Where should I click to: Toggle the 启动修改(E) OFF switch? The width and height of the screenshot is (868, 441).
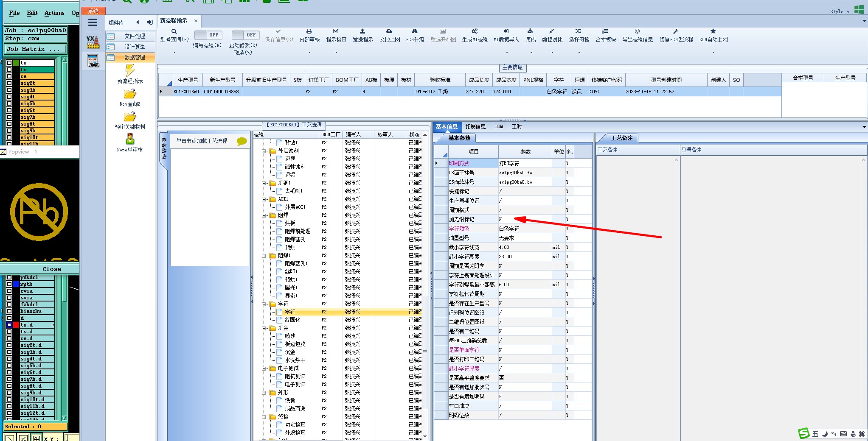245,35
